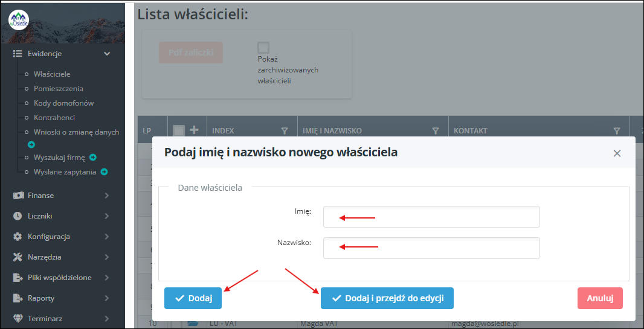Viewport: 644px width, 329px height.
Task: Click the Anuluj button
Action: pos(600,298)
